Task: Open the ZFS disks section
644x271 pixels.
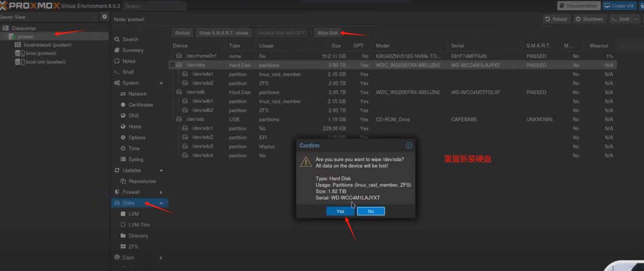Action: (x=133, y=247)
